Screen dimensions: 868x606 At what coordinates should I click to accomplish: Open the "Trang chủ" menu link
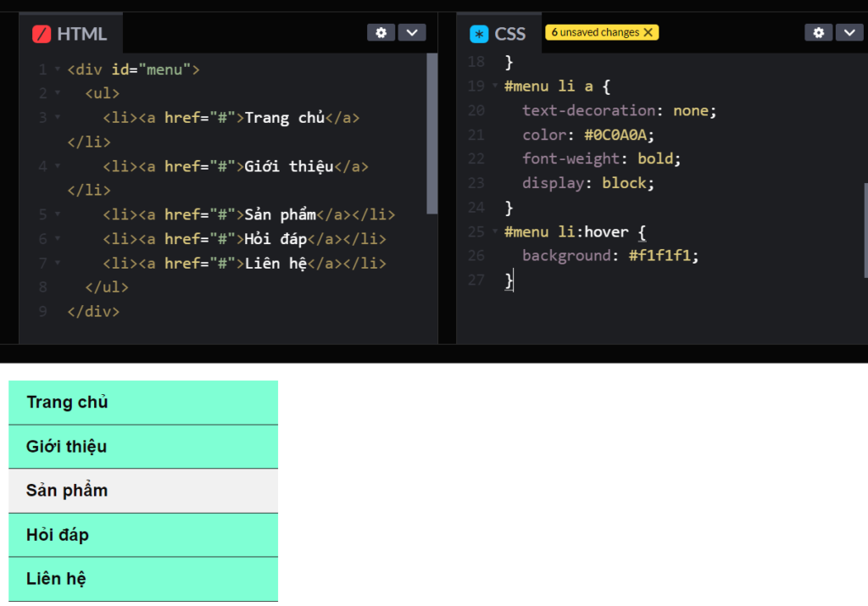click(68, 402)
